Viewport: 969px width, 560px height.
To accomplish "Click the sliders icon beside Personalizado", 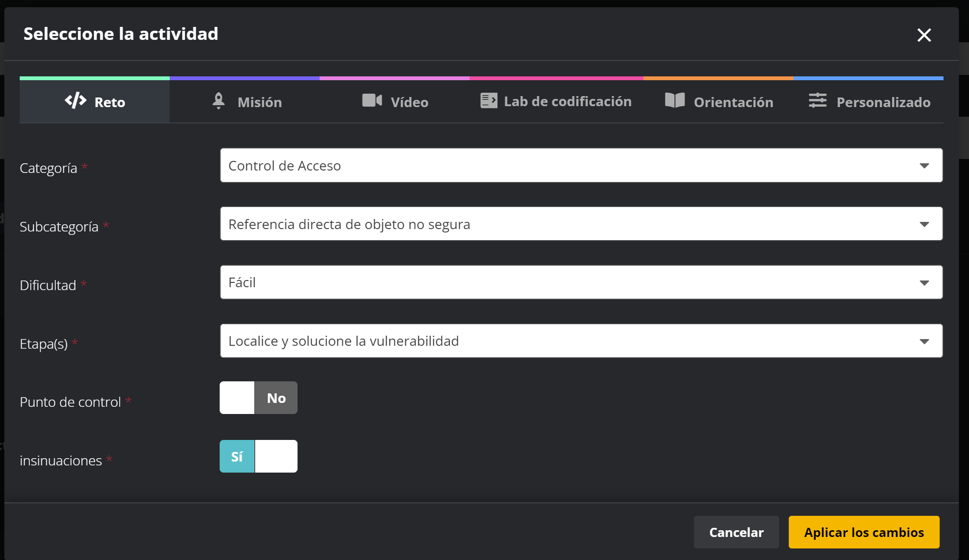I will tap(818, 100).
